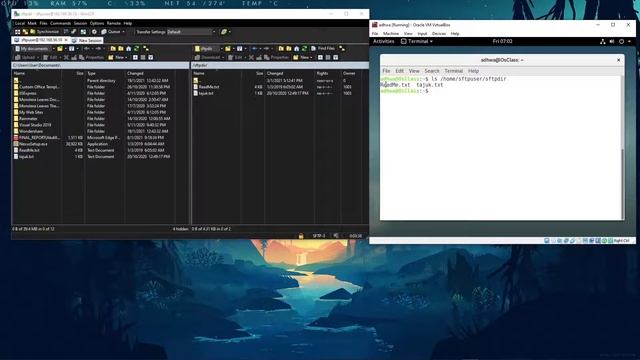Open My documents drive dropdown
This screenshot has height=360, width=640.
(34, 49)
